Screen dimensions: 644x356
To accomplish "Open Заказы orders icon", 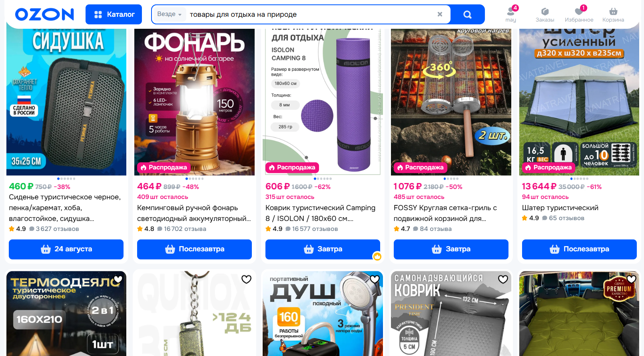I will click(x=545, y=14).
